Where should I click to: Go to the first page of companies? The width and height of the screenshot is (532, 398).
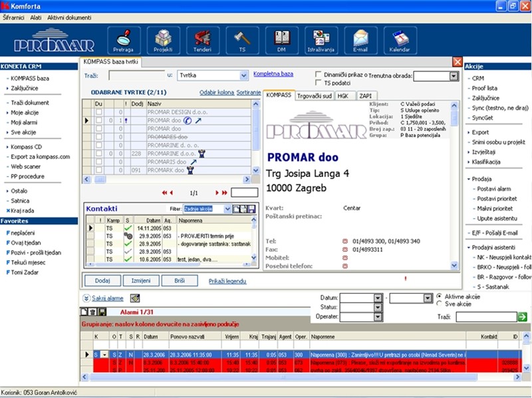pyautogui.click(x=164, y=192)
